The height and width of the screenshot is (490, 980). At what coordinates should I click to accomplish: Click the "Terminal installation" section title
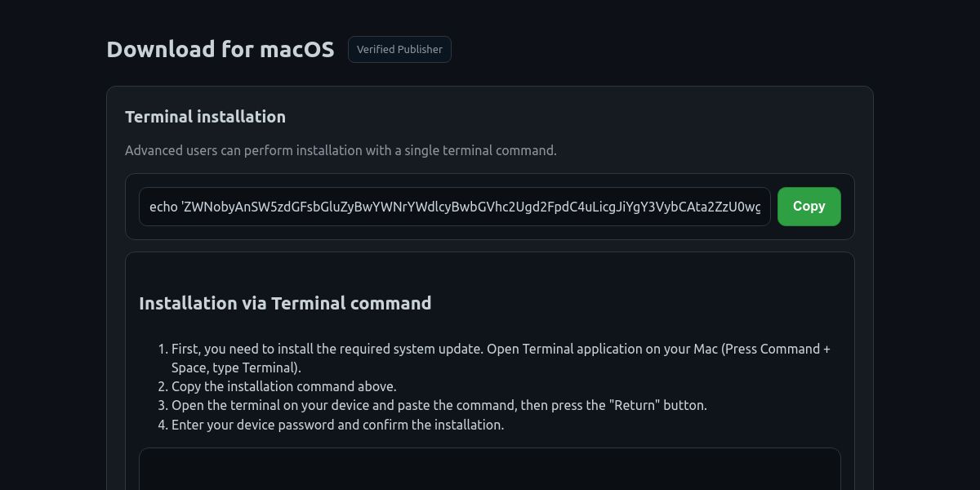(x=205, y=117)
